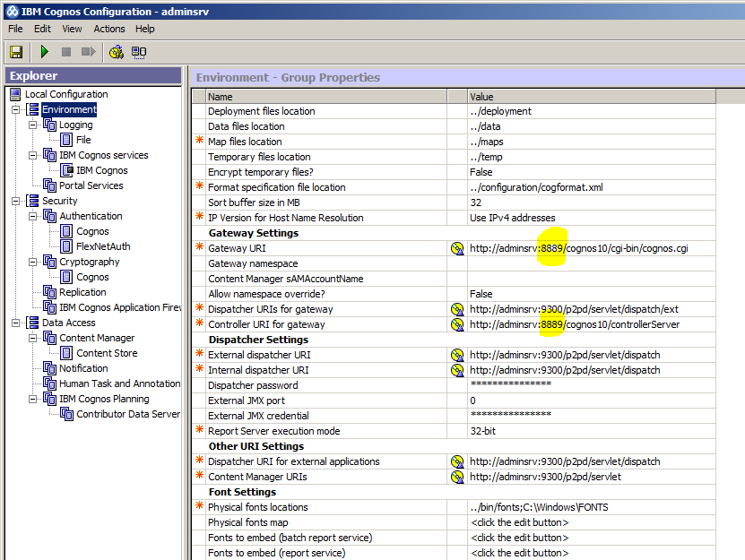Open the View menu

pos(72,29)
